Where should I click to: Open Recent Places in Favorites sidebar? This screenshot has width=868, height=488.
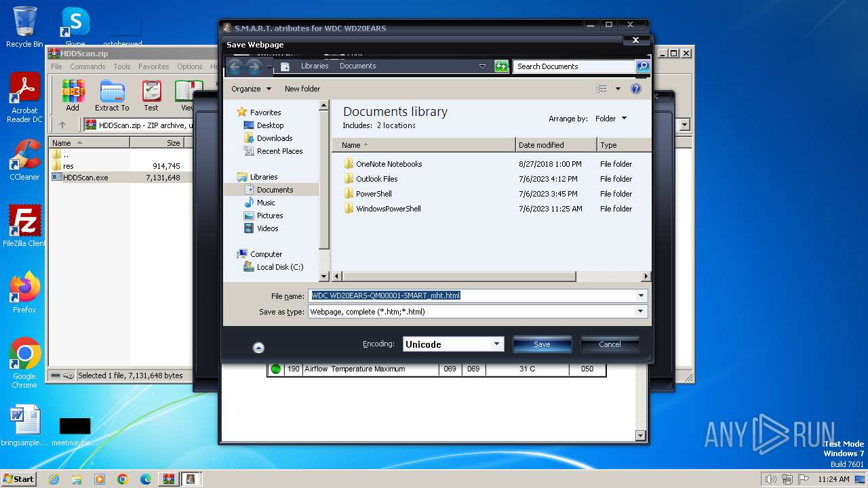click(x=273, y=151)
